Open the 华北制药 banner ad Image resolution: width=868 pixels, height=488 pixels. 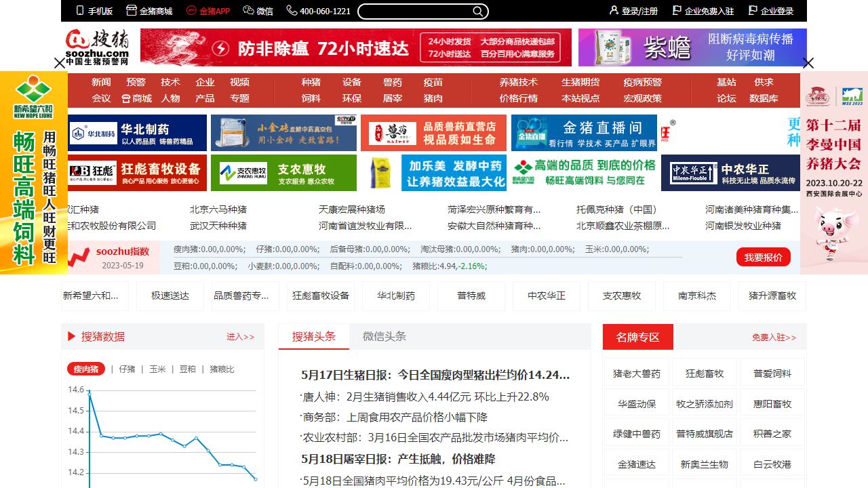coord(137,133)
